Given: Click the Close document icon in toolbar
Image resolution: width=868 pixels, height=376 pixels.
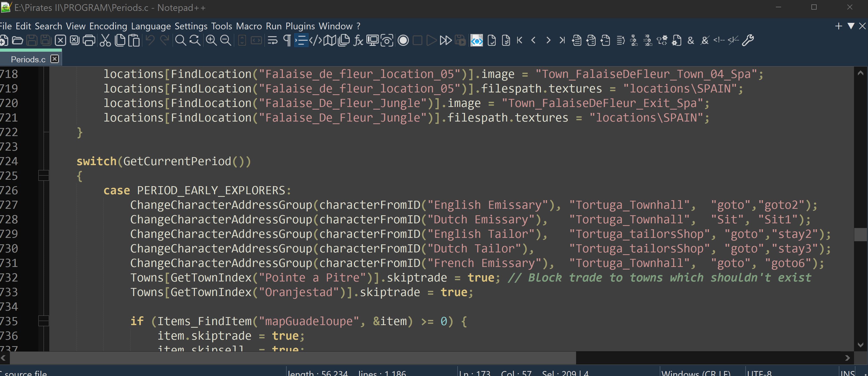Looking at the screenshot, I should tap(60, 41).
